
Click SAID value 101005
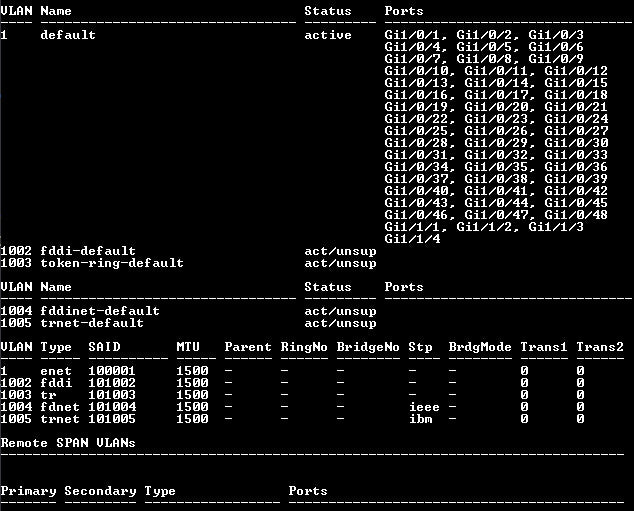pyautogui.click(x=112, y=419)
